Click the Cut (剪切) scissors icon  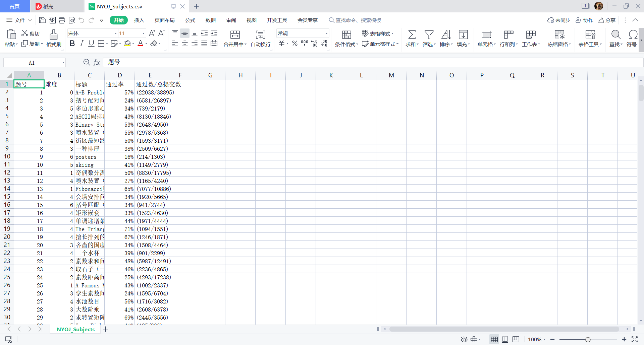coord(25,33)
